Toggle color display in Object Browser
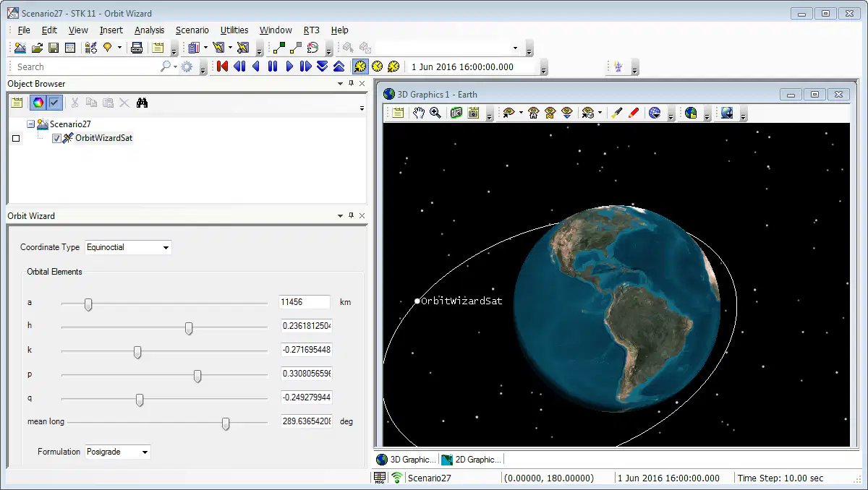 click(38, 103)
